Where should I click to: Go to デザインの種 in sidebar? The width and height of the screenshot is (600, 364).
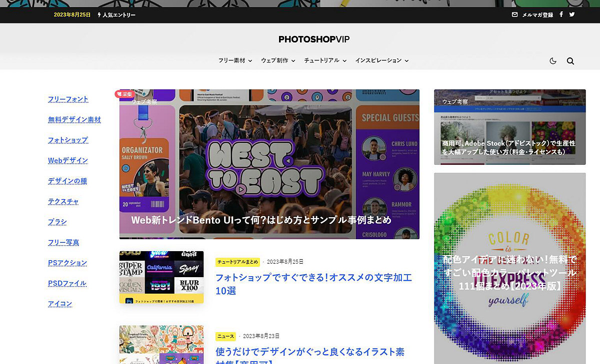coord(67,181)
